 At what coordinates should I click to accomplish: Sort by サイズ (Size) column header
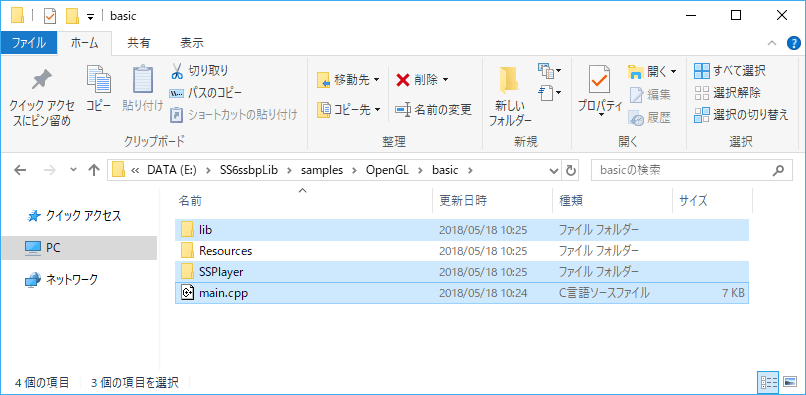click(712, 201)
